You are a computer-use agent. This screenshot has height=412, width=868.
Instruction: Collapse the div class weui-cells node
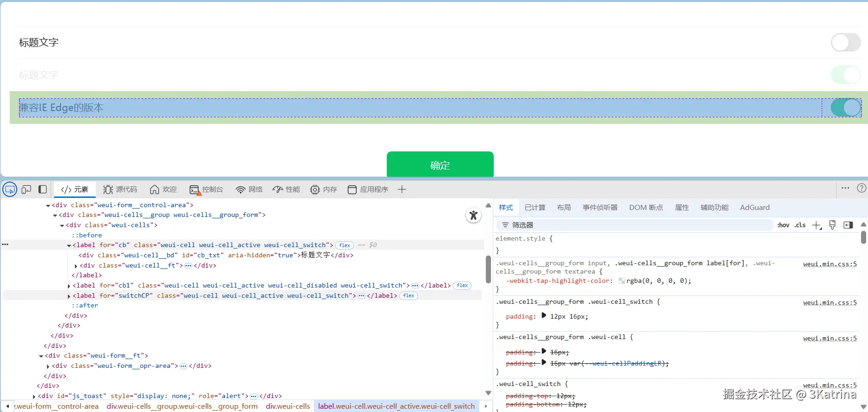click(62, 225)
